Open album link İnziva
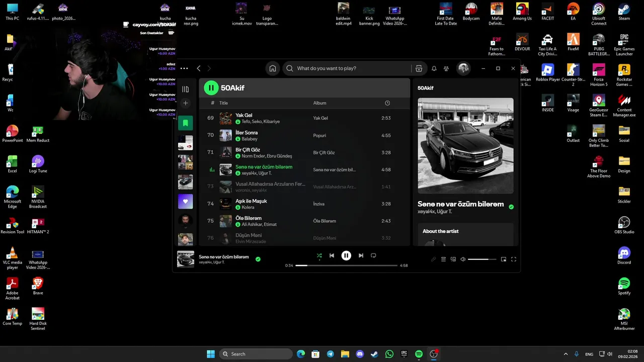 point(318,204)
